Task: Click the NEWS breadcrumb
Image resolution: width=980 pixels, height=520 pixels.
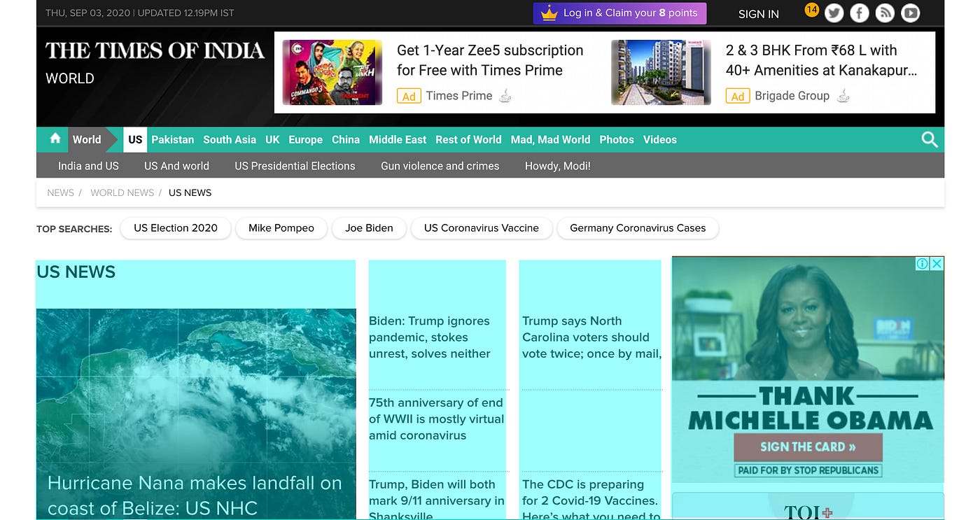Action: point(60,192)
